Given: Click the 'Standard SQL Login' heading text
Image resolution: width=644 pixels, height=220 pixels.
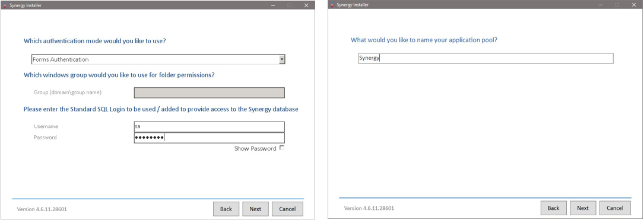Looking at the screenshot, I should pos(161,110).
